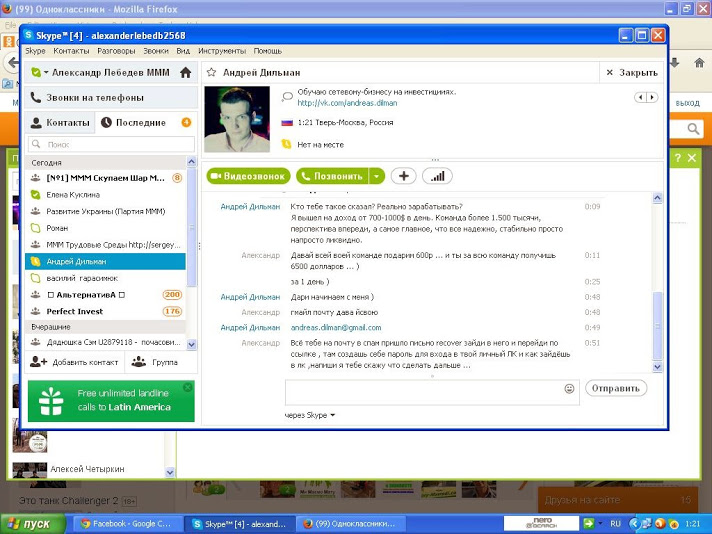Screen dimensions: 712x534
Task: Start a Видеозвонок with Андрей Дильман
Action: [x=248, y=176]
